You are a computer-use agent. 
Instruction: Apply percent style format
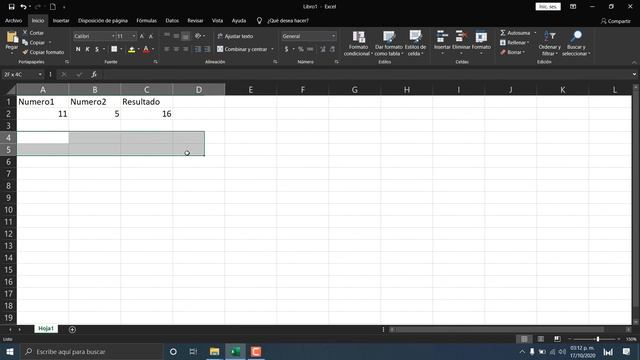(301, 49)
